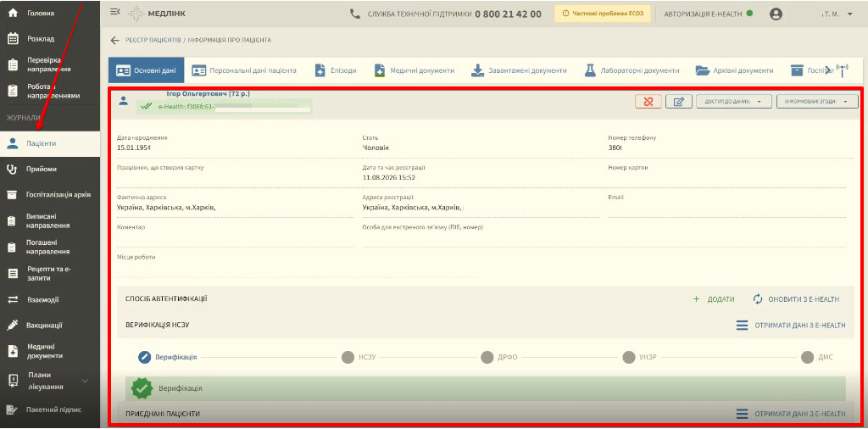868x429 pixels.
Task: Open Виписані направлення in the sidebar
Action: coord(50,221)
